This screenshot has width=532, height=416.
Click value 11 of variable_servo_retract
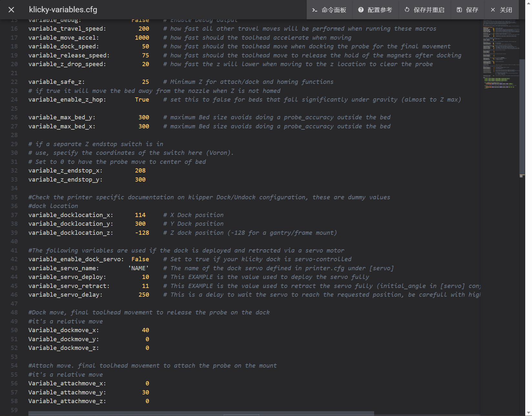[146, 286]
